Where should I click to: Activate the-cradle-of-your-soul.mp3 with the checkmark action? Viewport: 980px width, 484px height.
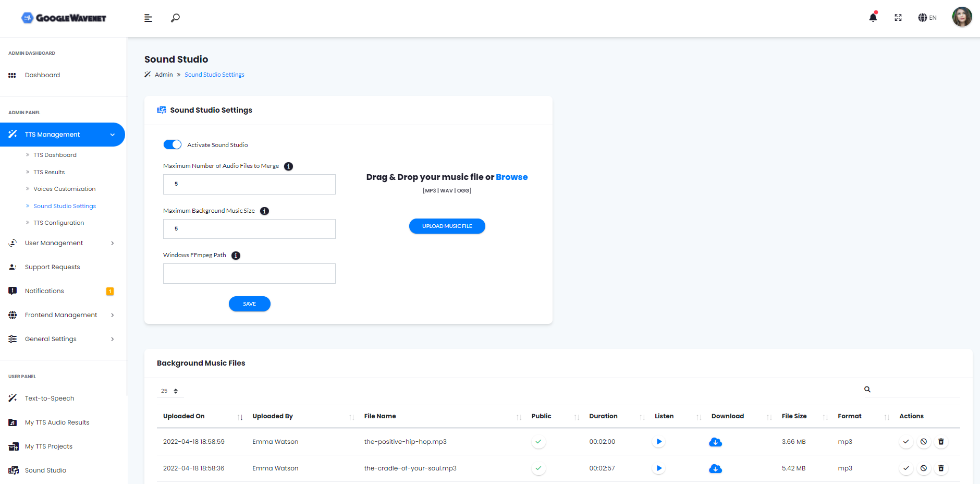[906, 468]
